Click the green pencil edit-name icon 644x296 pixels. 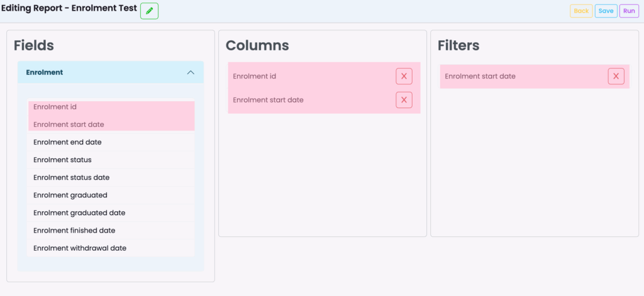[149, 11]
